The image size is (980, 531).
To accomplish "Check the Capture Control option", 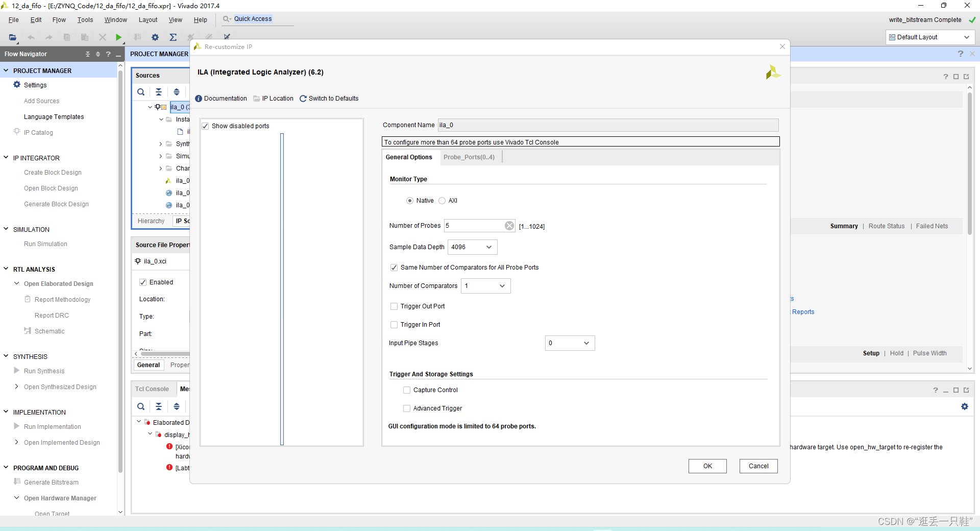I will pyautogui.click(x=407, y=390).
